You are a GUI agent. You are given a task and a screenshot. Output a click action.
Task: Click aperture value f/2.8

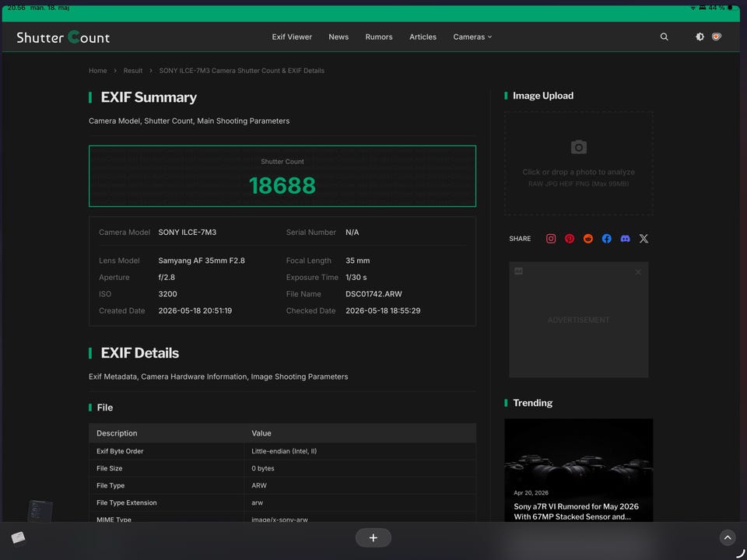167,277
